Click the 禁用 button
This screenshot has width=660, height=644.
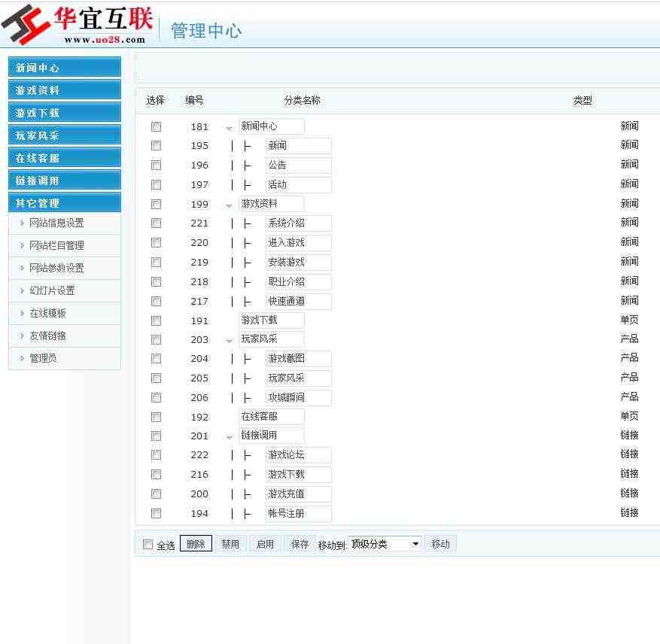click(230, 544)
